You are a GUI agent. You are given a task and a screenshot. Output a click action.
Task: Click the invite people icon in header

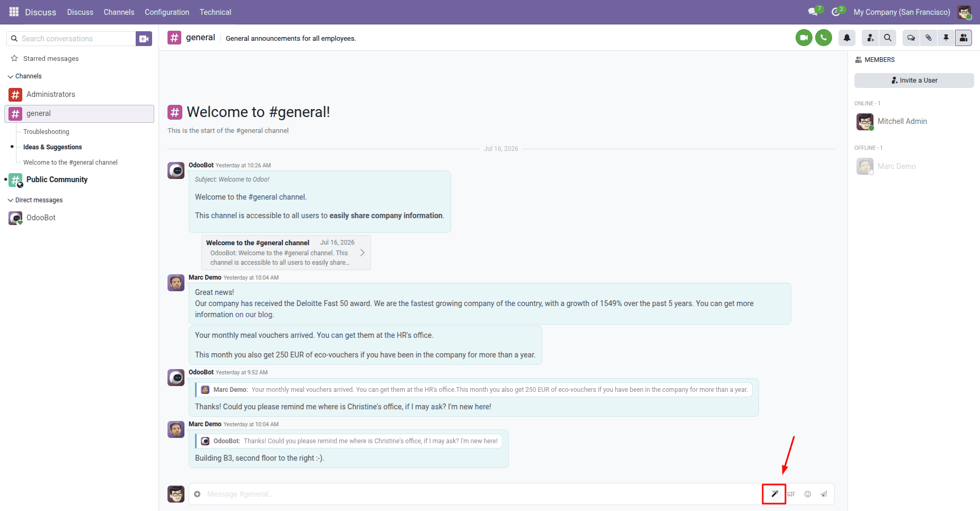870,38
